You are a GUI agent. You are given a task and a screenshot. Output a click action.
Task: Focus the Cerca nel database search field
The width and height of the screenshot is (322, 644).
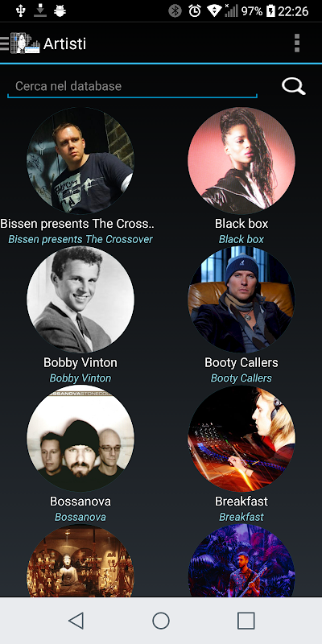coord(132,87)
